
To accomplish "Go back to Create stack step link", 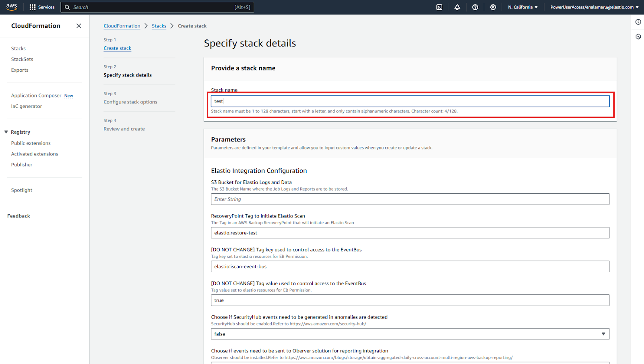I will (117, 48).
